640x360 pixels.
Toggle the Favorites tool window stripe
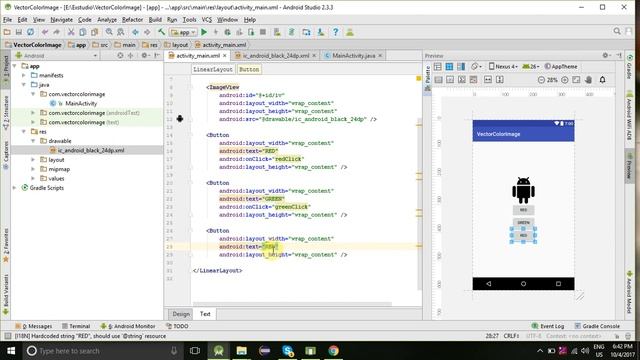click(x=6, y=246)
